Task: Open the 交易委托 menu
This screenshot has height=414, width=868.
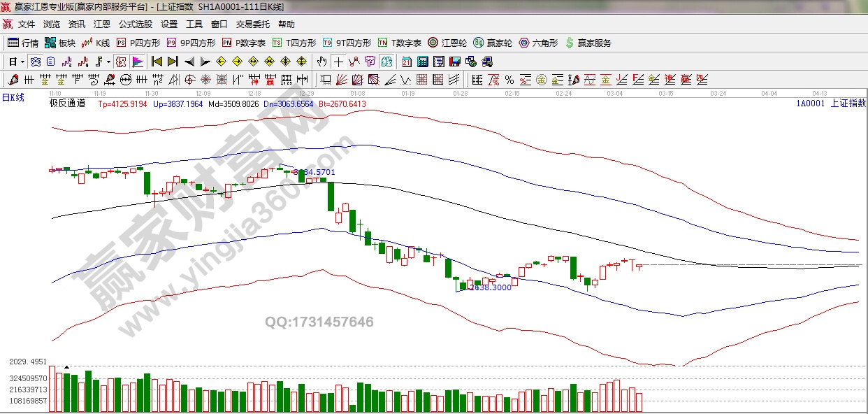Action: click(253, 24)
